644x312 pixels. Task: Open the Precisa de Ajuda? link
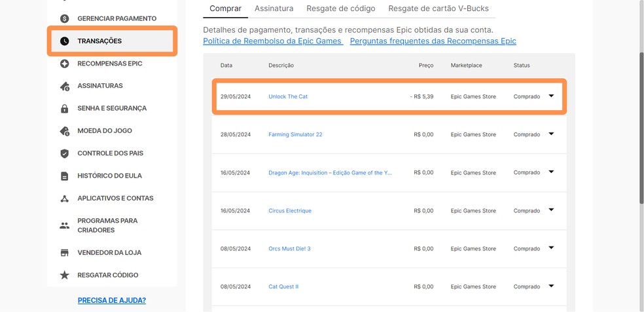pyautogui.click(x=112, y=300)
